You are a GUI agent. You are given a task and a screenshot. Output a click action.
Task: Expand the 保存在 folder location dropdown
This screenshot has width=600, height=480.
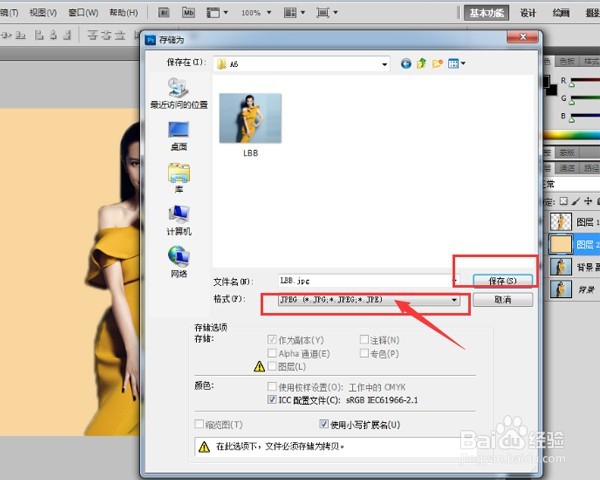(384, 64)
